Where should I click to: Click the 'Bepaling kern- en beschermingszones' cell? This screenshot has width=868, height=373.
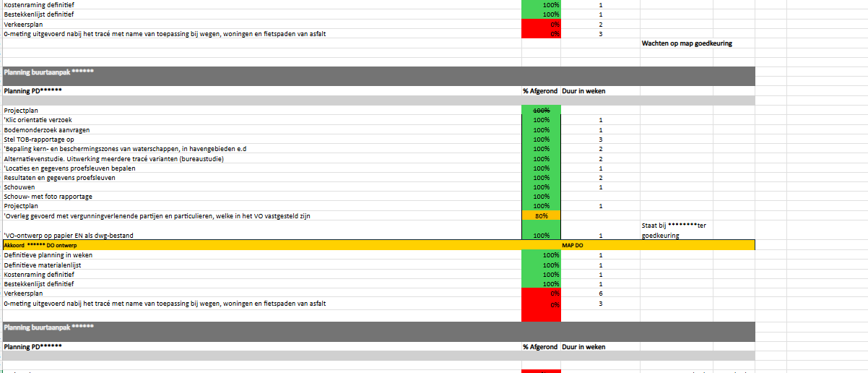pyautogui.click(x=125, y=149)
